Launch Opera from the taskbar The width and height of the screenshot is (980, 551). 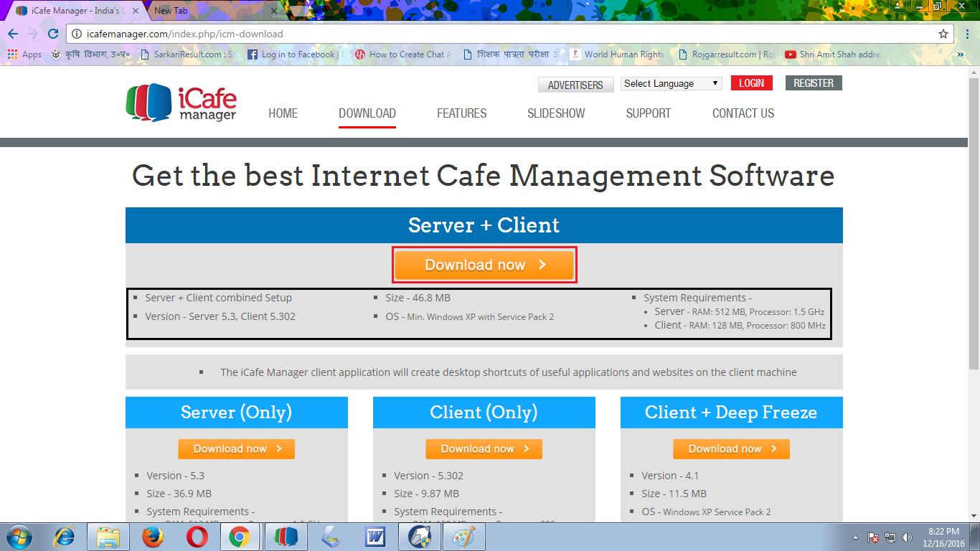coord(197,537)
